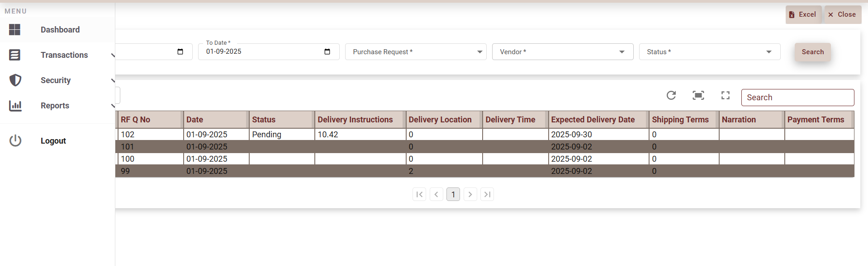
Task: Click the fit-to-screen icon above the table
Action: pos(698,95)
